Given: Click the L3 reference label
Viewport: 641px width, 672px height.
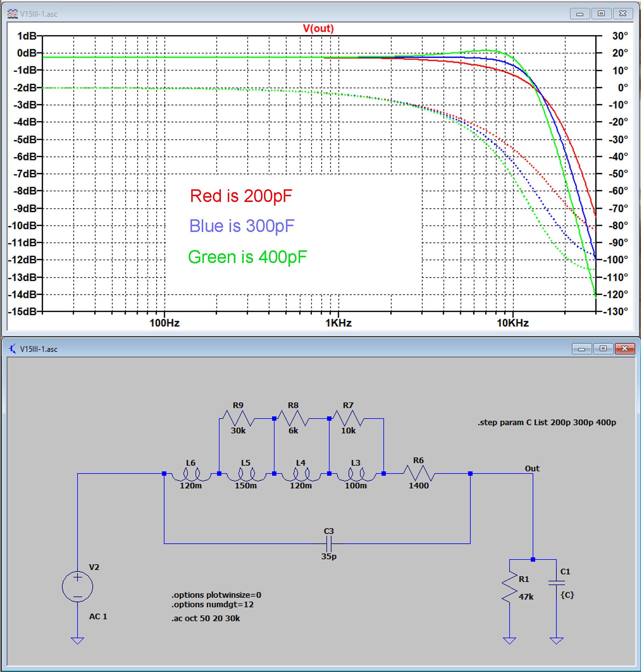Looking at the screenshot, I should 355,463.
